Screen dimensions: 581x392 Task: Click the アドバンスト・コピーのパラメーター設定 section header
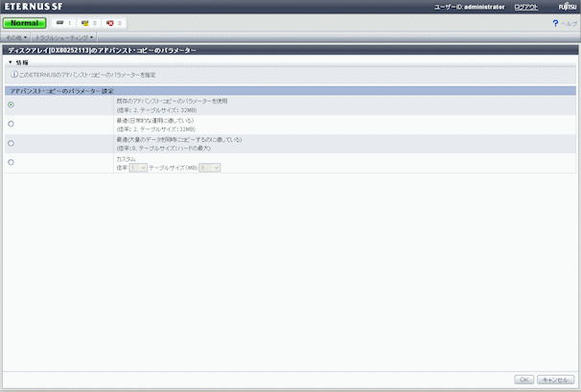pyautogui.click(x=290, y=91)
